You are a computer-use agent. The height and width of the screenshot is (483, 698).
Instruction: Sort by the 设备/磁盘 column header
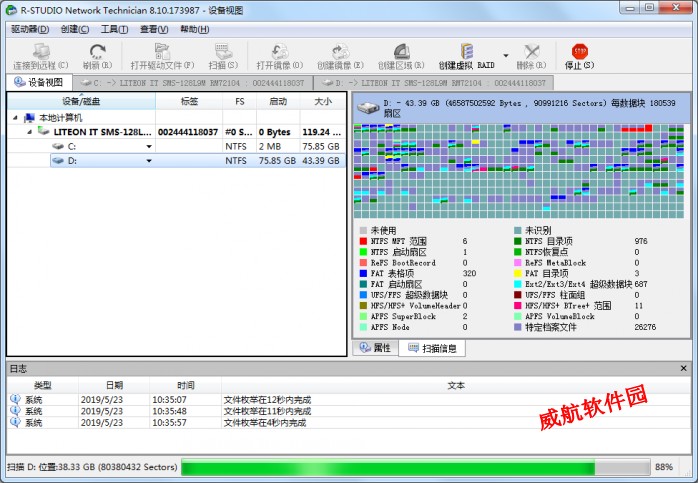tap(81, 101)
